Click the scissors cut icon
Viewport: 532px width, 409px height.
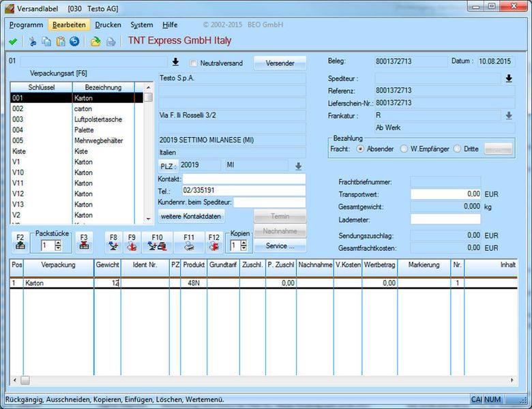click(x=33, y=42)
